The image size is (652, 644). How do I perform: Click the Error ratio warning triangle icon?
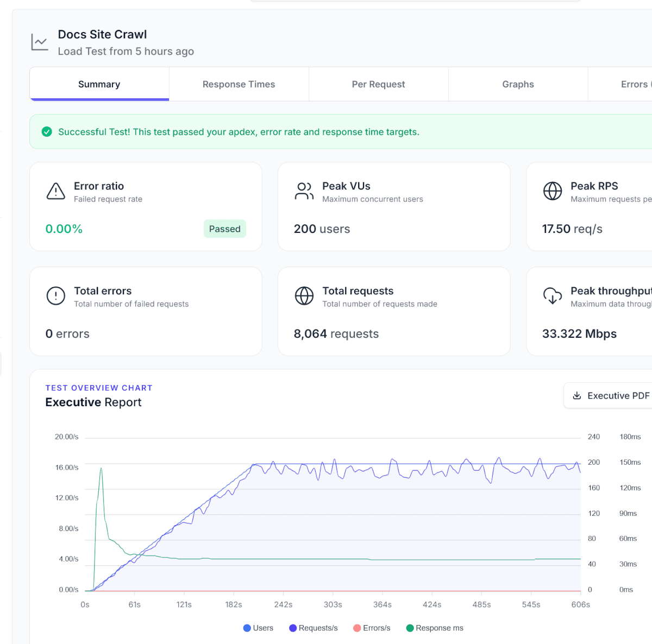(x=55, y=191)
